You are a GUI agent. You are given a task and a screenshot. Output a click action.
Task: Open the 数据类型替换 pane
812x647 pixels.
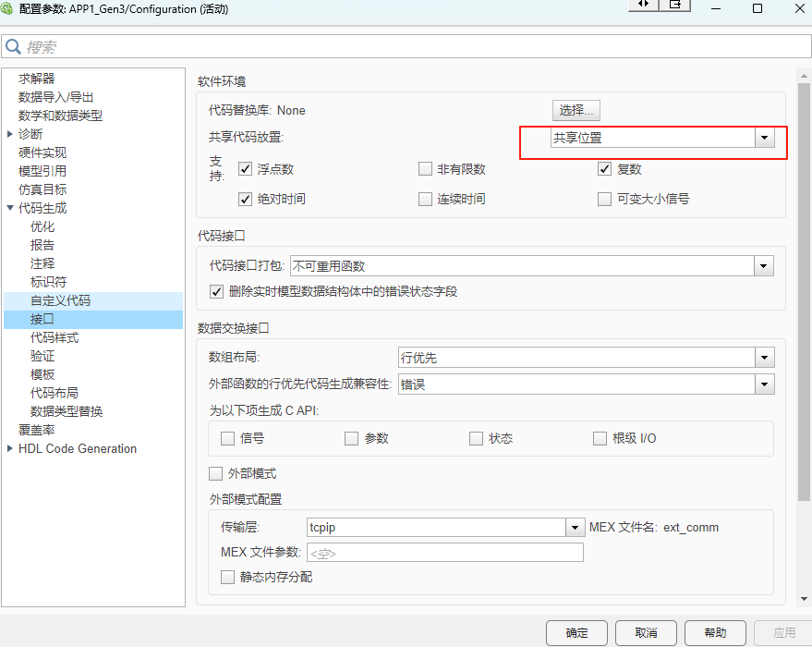(x=67, y=411)
